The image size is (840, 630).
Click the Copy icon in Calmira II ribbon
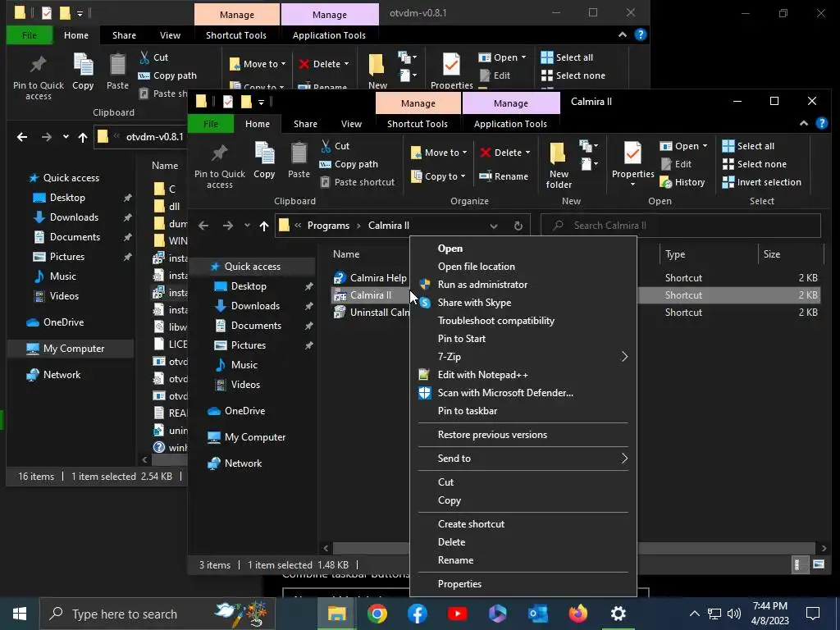[x=264, y=160]
